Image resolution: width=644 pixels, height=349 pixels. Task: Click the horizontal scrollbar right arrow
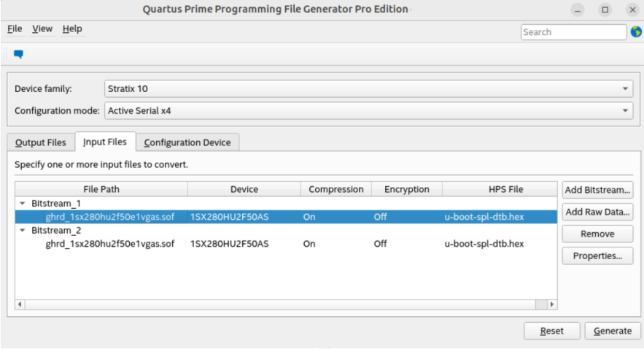point(551,304)
